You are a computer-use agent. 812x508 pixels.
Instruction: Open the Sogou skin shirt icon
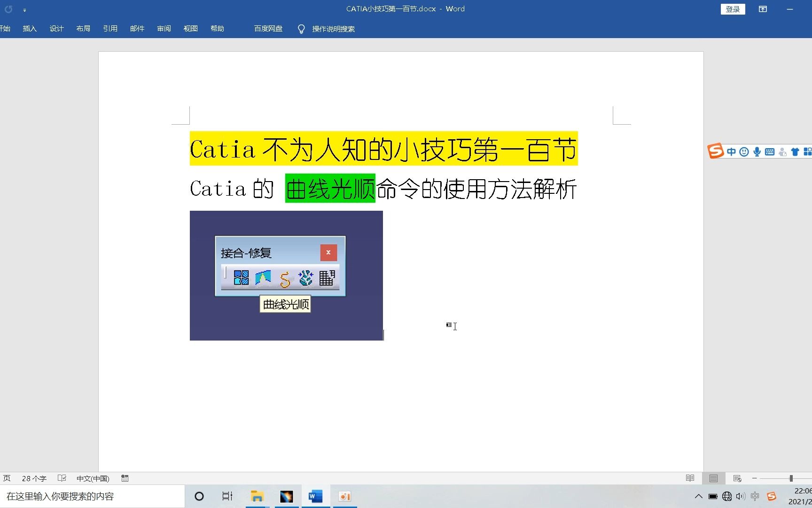pyautogui.click(x=795, y=151)
